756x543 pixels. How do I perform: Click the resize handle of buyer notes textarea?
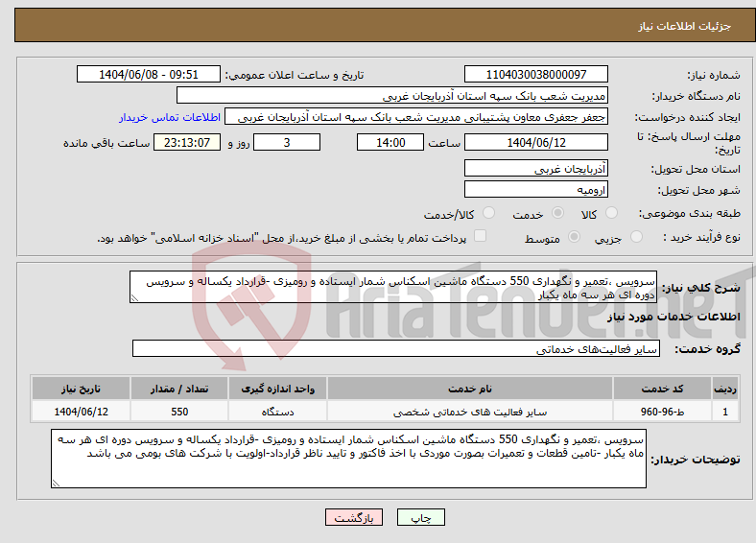[x=56, y=484]
